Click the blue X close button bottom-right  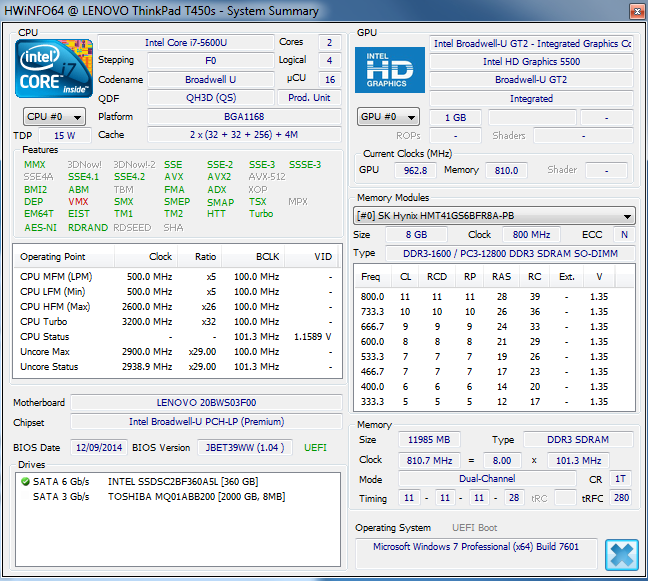point(621,554)
